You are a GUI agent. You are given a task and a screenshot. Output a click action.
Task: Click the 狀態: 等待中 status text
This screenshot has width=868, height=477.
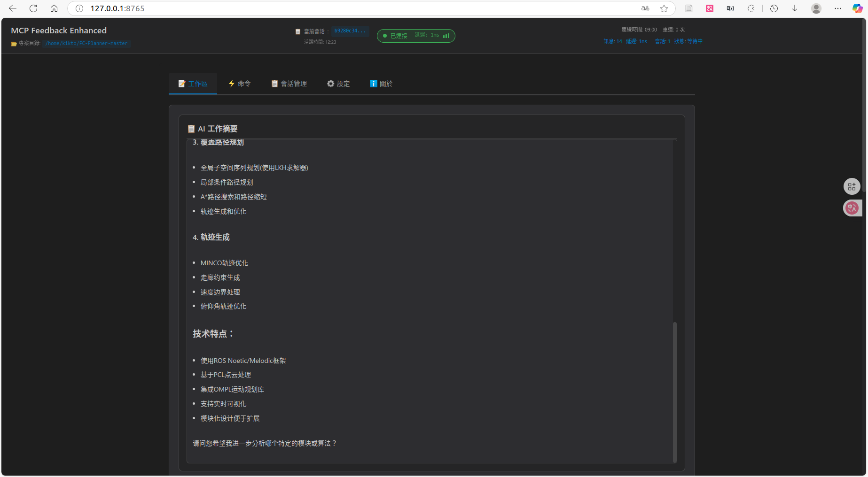(x=688, y=41)
